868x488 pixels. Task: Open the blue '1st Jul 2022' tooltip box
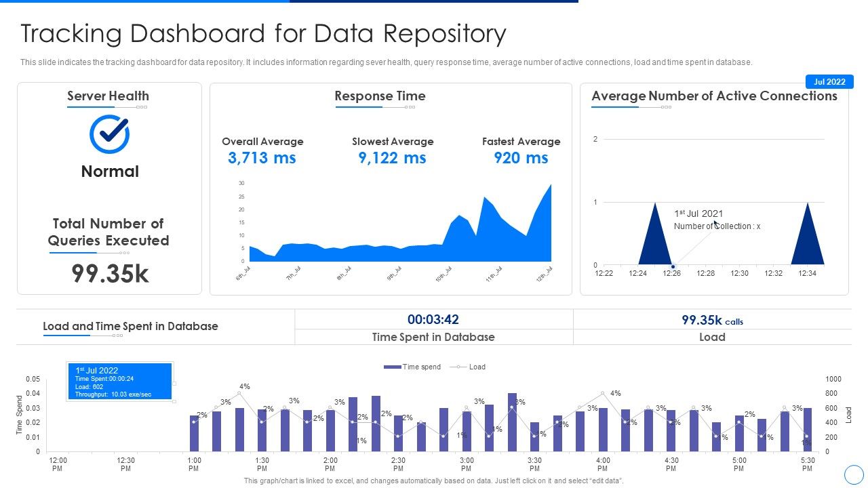119,382
